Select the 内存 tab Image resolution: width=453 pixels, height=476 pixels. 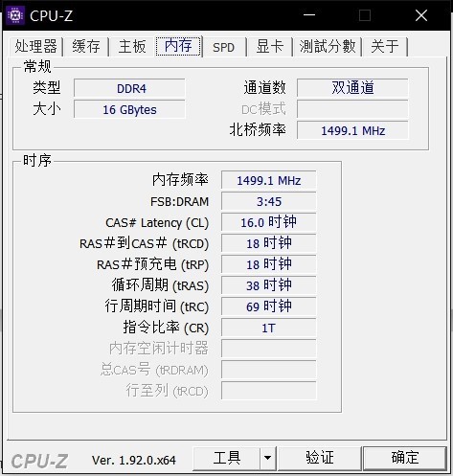coord(178,46)
